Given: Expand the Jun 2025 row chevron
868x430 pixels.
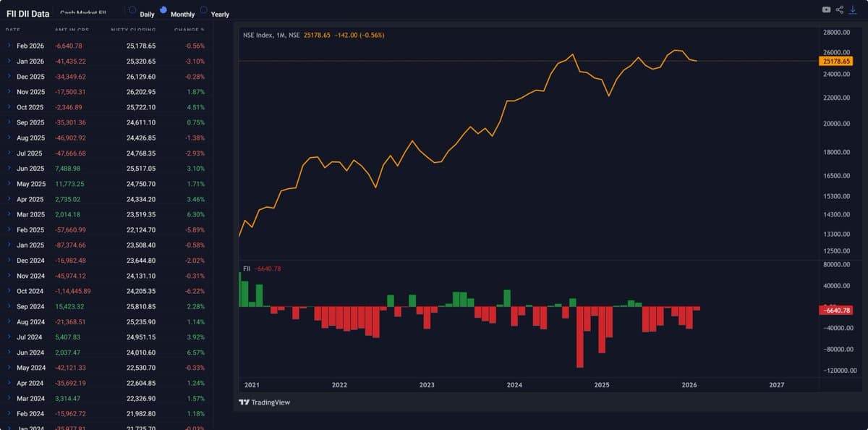Looking at the screenshot, I should tap(9, 169).
